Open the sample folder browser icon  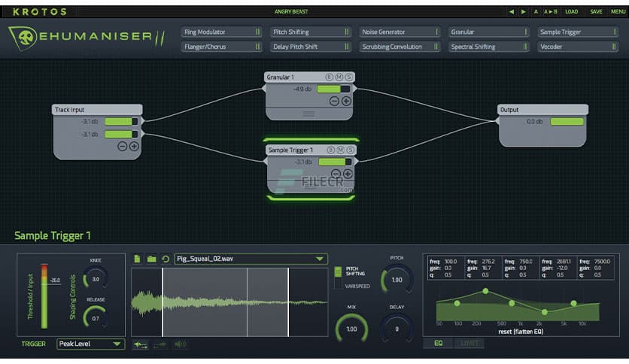click(151, 259)
